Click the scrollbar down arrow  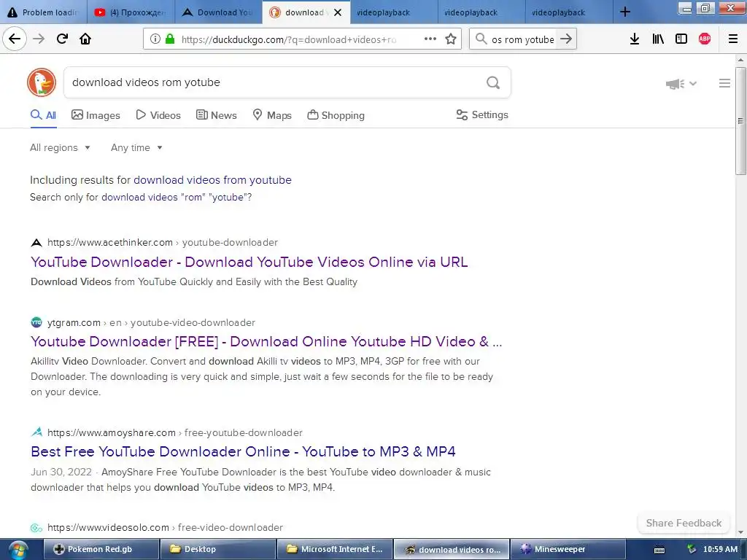(740, 532)
